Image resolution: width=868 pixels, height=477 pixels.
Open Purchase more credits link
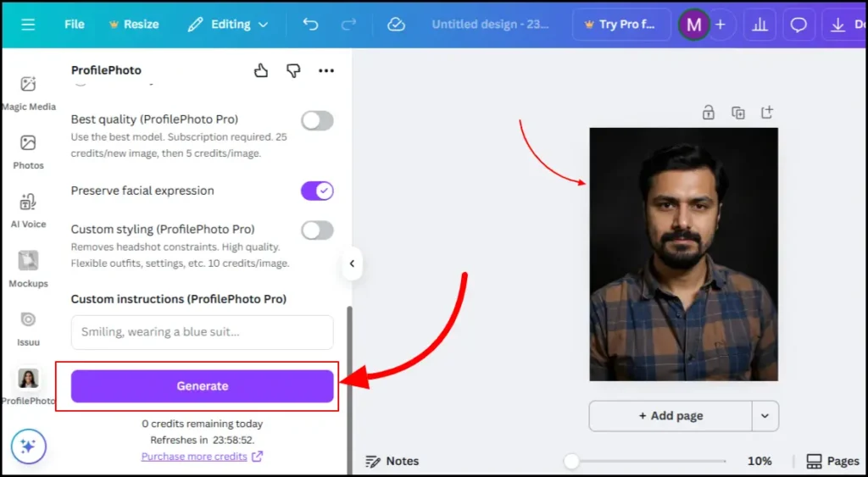point(202,457)
